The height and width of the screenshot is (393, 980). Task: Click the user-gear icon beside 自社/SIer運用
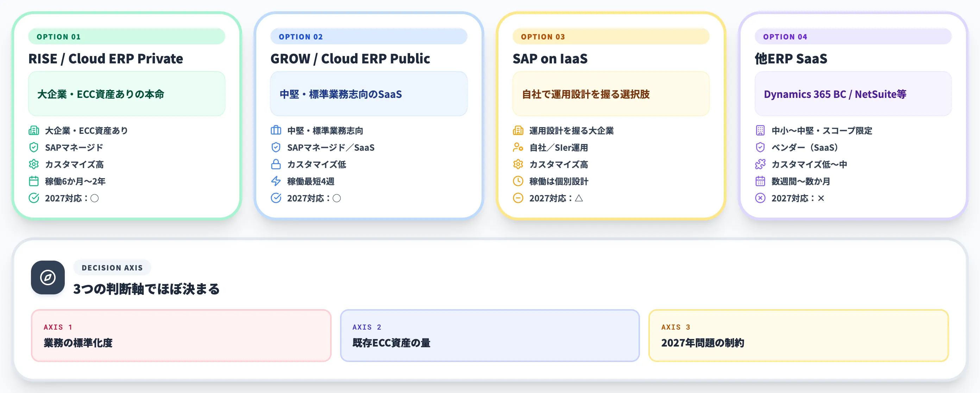(518, 147)
